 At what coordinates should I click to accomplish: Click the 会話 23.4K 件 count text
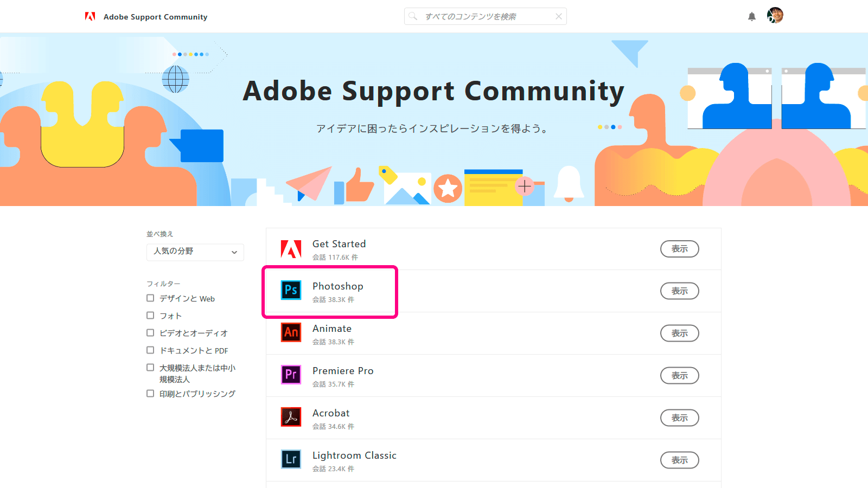tap(333, 469)
